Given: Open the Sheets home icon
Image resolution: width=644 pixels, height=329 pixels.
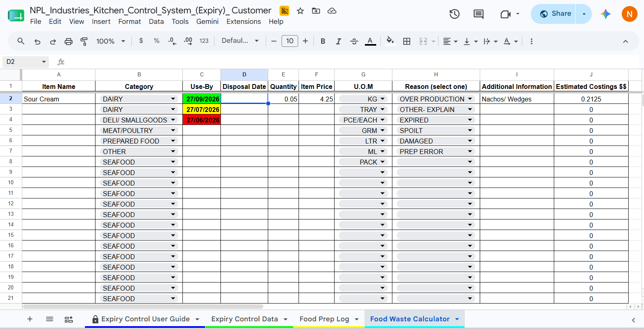Looking at the screenshot, I should (16, 16).
